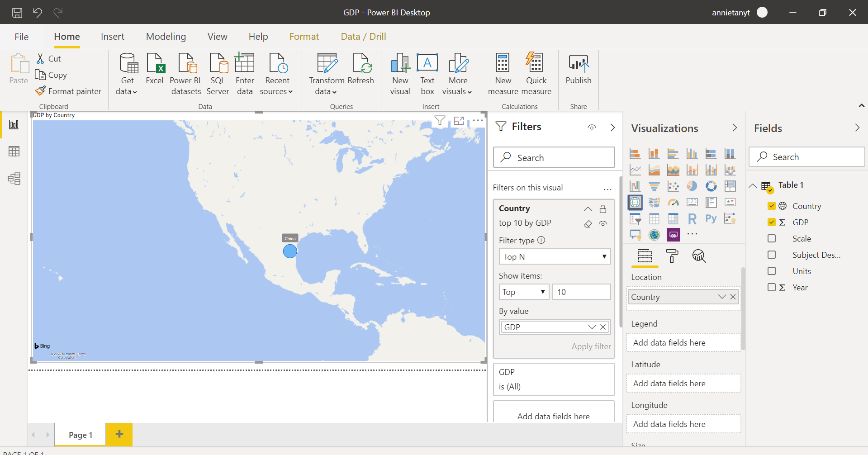
Task: Switch to the Modeling ribbon tab
Action: click(166, 37)
